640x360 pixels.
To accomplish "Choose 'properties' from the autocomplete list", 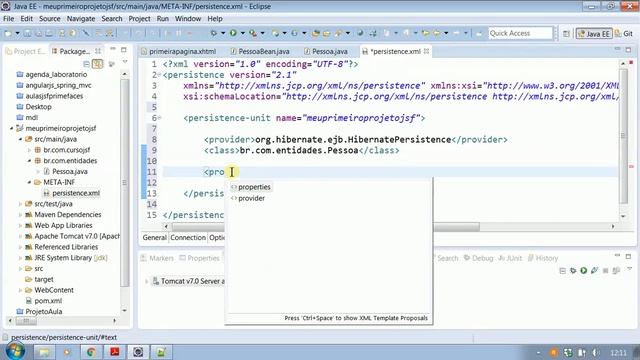I will pos(254,187).
